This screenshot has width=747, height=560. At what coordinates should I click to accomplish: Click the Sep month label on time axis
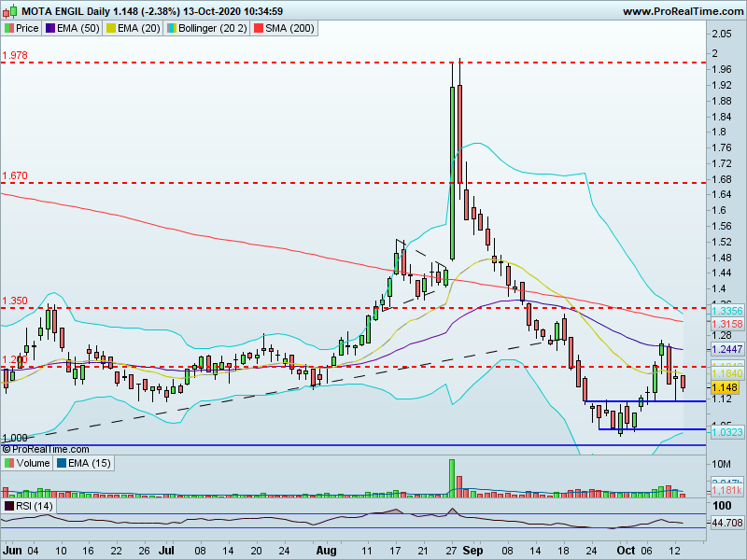472,551
